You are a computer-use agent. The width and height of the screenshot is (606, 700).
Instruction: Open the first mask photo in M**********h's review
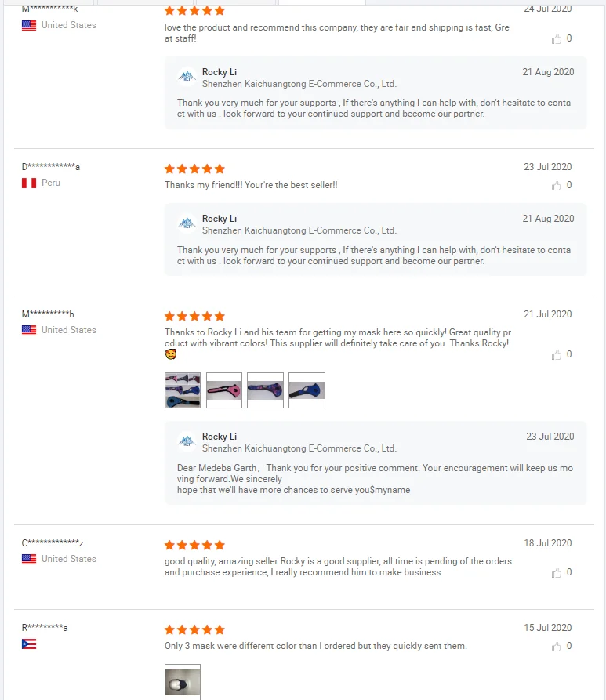[183, 390]
